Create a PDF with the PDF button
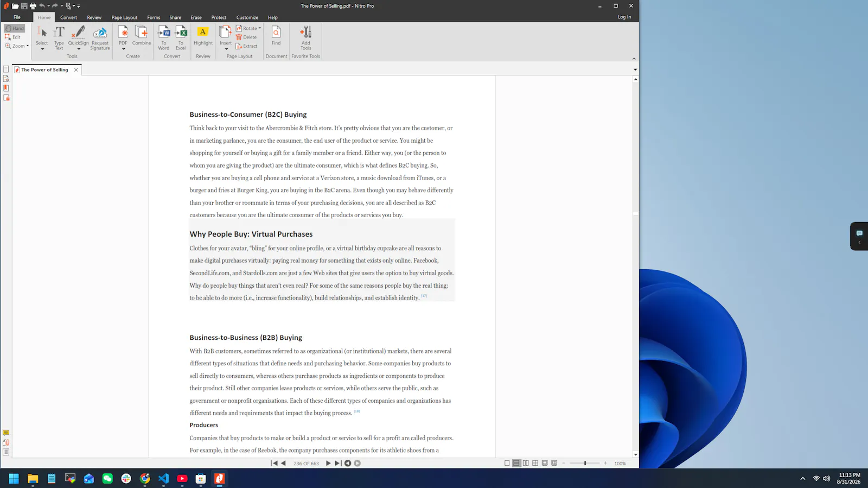The height and width of the screenshot is (488, 868). [123, 35]
